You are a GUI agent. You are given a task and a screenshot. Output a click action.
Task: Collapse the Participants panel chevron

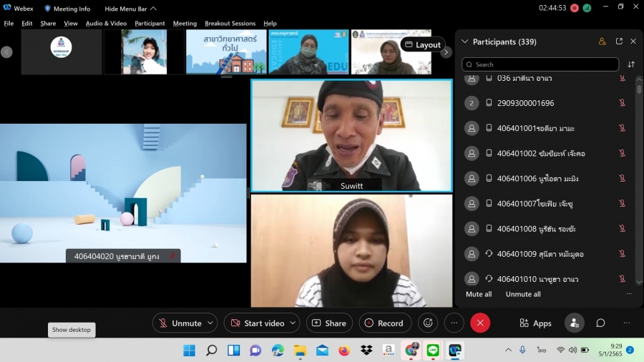point(464,41)
